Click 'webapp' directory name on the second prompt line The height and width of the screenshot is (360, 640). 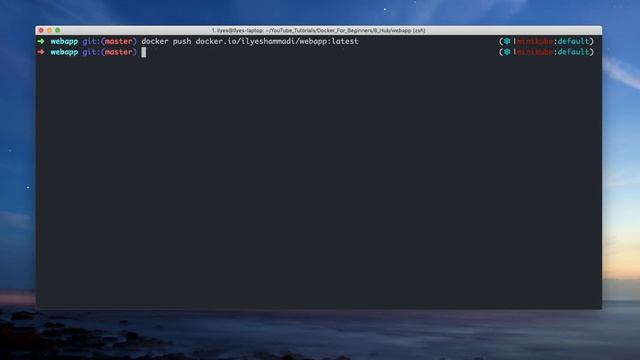[x=64, y=52]
